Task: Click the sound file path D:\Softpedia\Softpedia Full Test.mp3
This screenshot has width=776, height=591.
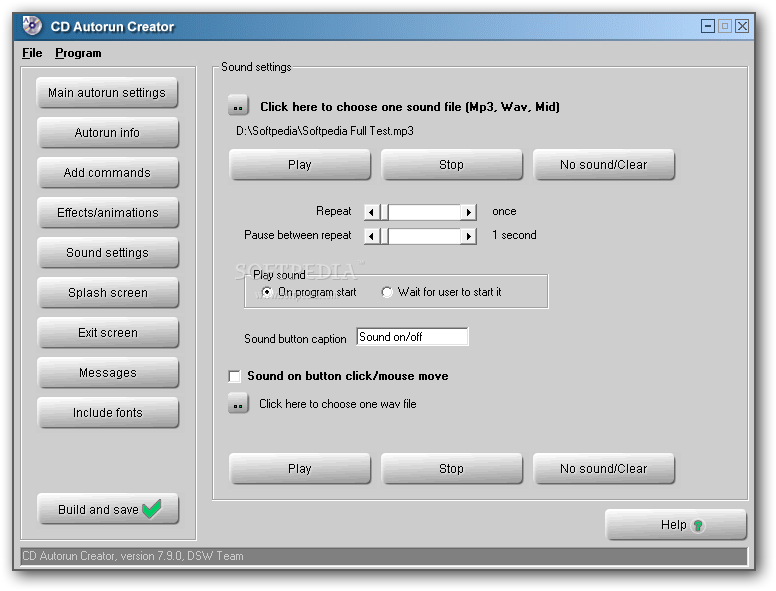Action: (x=325, y=131)
